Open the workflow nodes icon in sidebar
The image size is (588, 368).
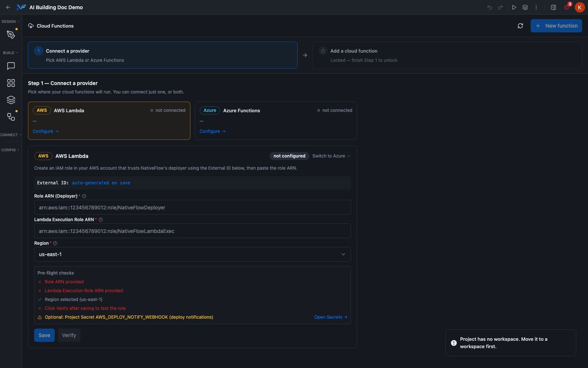point(11,117)
